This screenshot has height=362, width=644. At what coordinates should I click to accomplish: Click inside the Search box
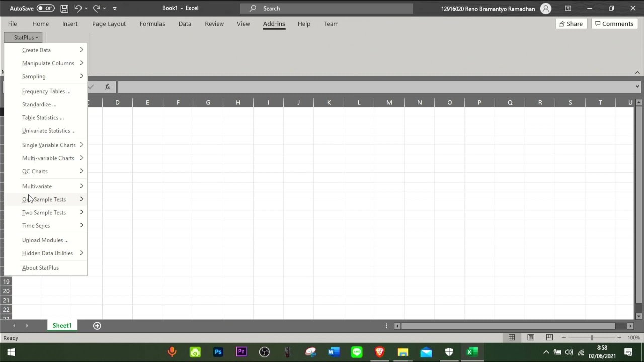[327, 8]
